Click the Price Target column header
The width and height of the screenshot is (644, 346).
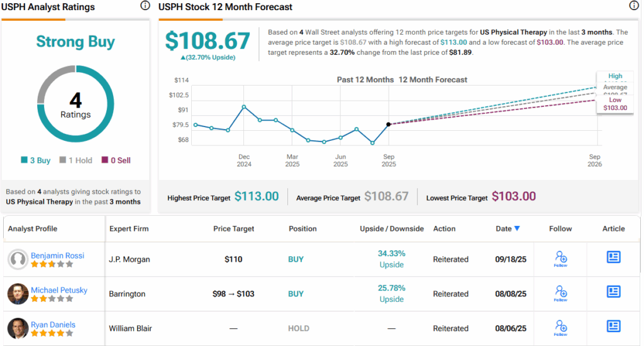(x=234, y=228)
